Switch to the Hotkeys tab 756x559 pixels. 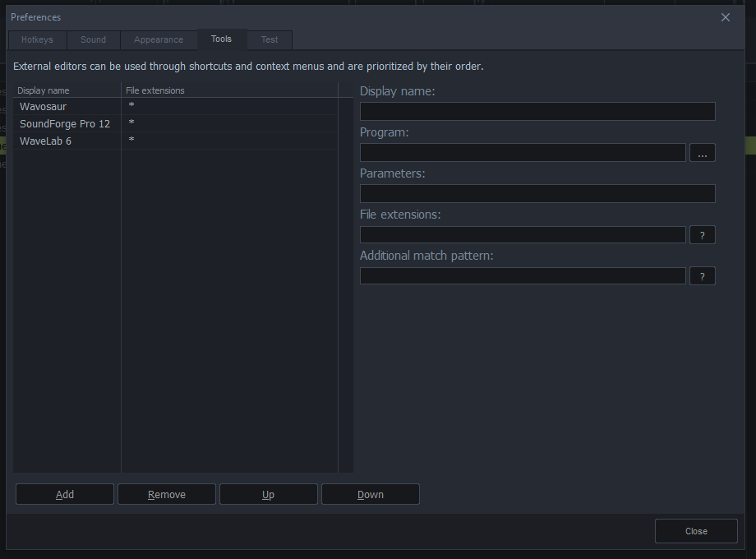(x=37, y=39)
